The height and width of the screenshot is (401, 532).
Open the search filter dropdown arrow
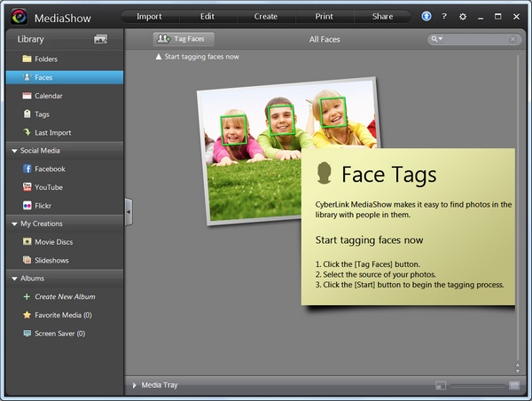coord(437,39)
